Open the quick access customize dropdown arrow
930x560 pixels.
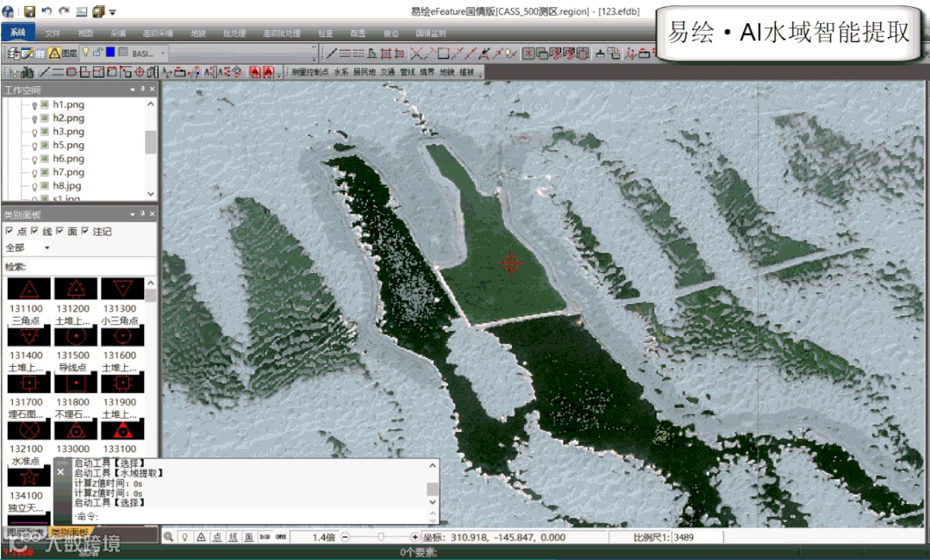pos(113,12)
